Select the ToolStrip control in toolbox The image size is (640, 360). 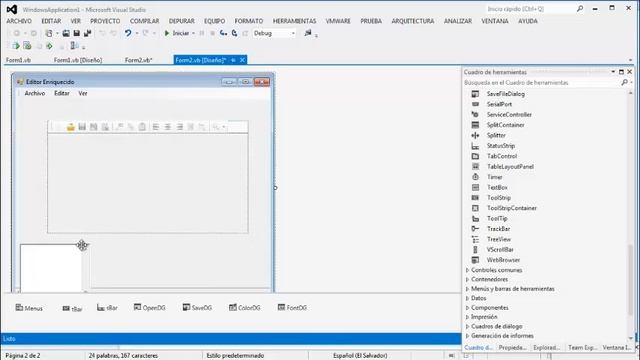498,198
